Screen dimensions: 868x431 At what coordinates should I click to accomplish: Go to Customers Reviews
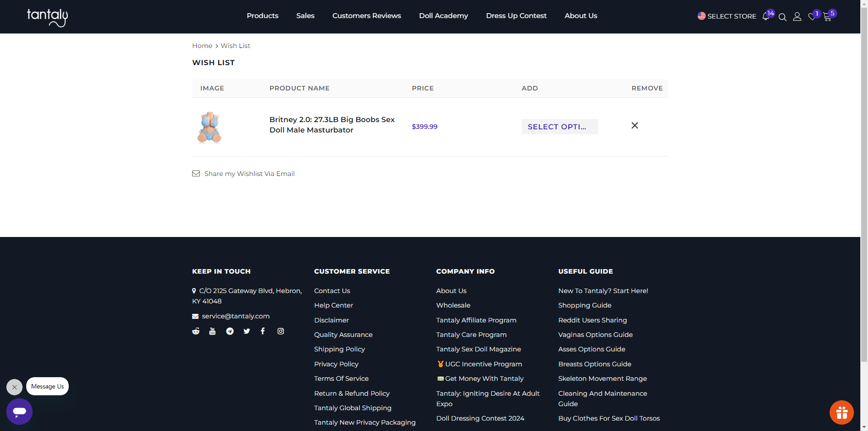[x=367, y=16]
